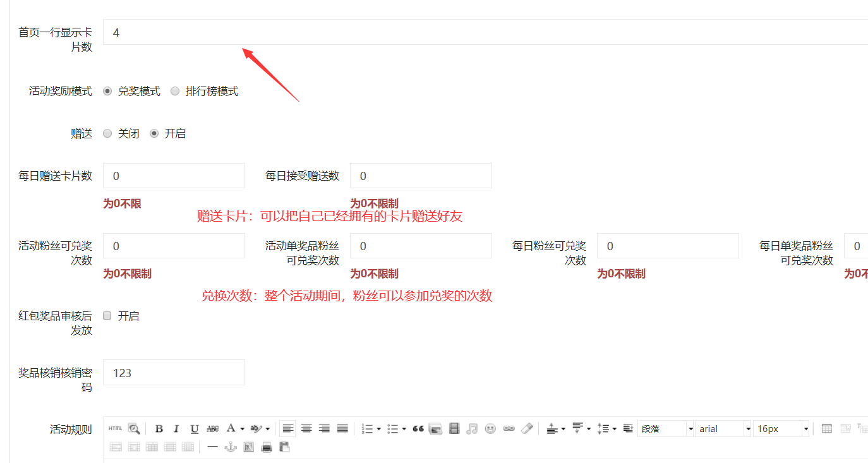This screenshot has width=868, height=463.
Task: Click the 每日接受赠送数 input field
Action: point(421,176)
